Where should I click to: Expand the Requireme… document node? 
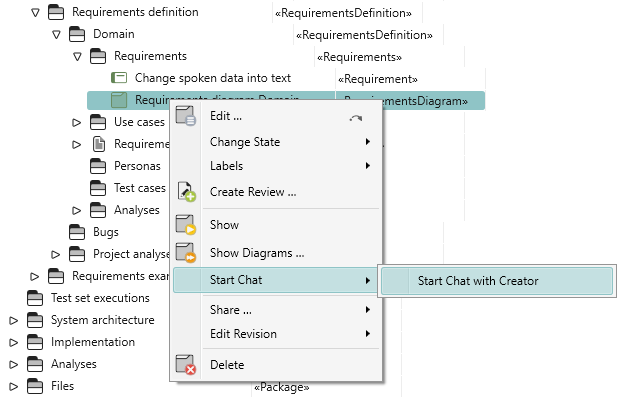(76, 145)
